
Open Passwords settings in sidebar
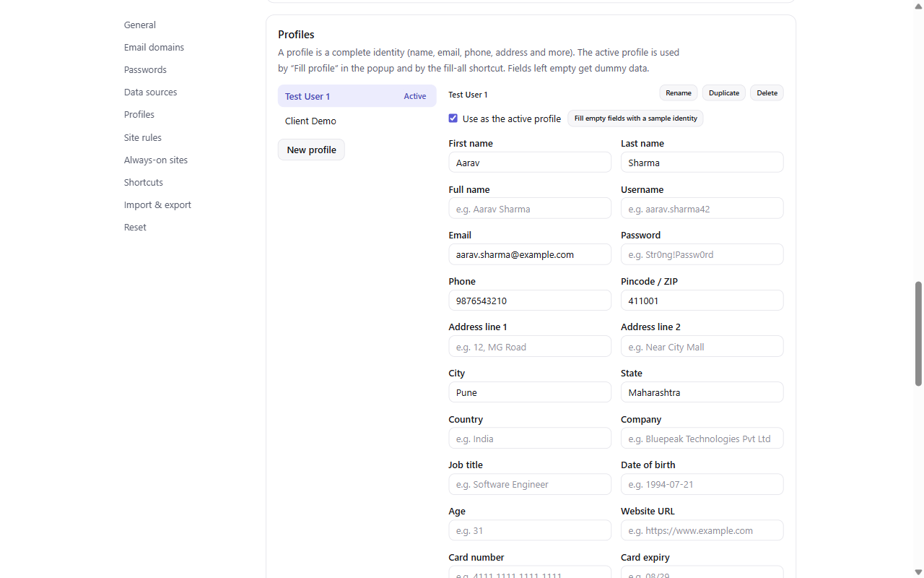(x=145, y=69)
